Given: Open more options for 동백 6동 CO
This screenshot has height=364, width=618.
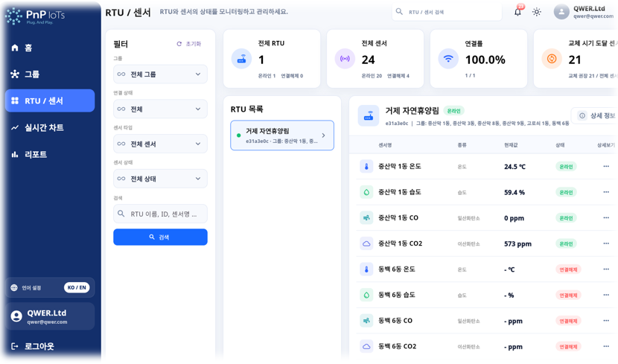Looking at the screenshot, I should pyautogui.click(x=606, y=321).
